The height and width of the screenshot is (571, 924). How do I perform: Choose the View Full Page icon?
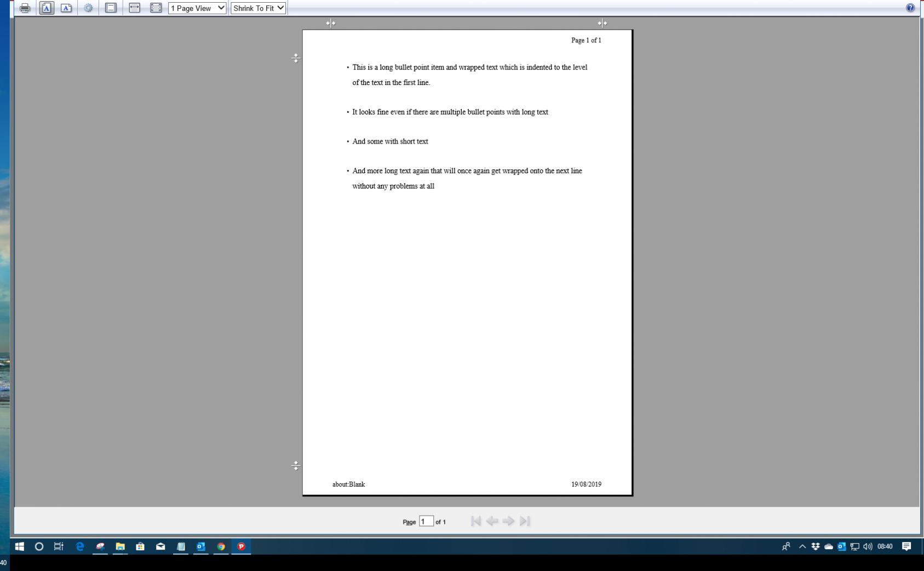tap(156, 8)
